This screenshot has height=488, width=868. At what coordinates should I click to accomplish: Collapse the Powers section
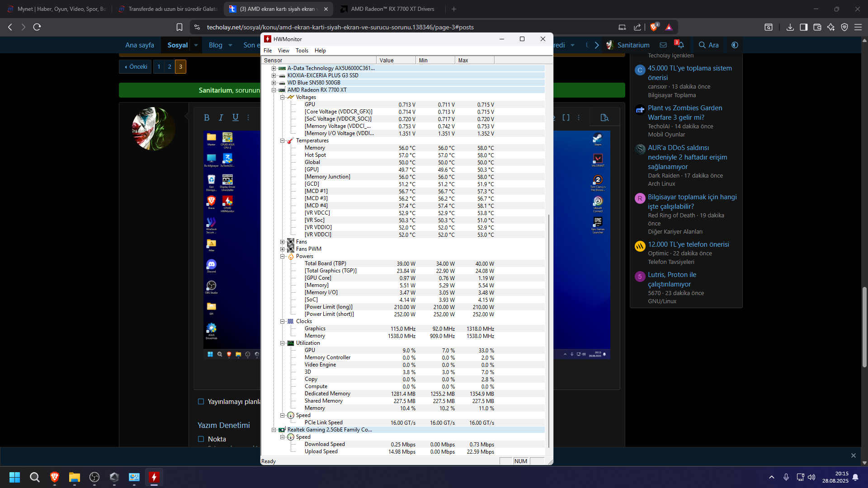click(282, 256)
